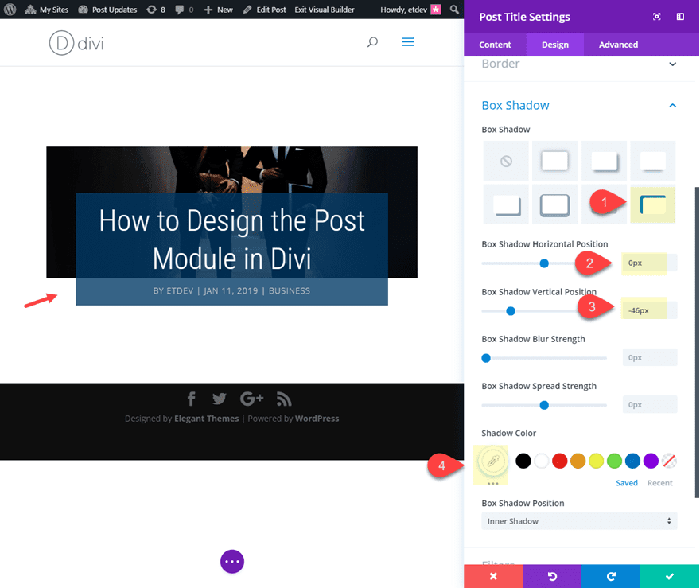This screenshot has width=700, height=588.
Task: Open the Advanced tab
Action: (618, 45)
